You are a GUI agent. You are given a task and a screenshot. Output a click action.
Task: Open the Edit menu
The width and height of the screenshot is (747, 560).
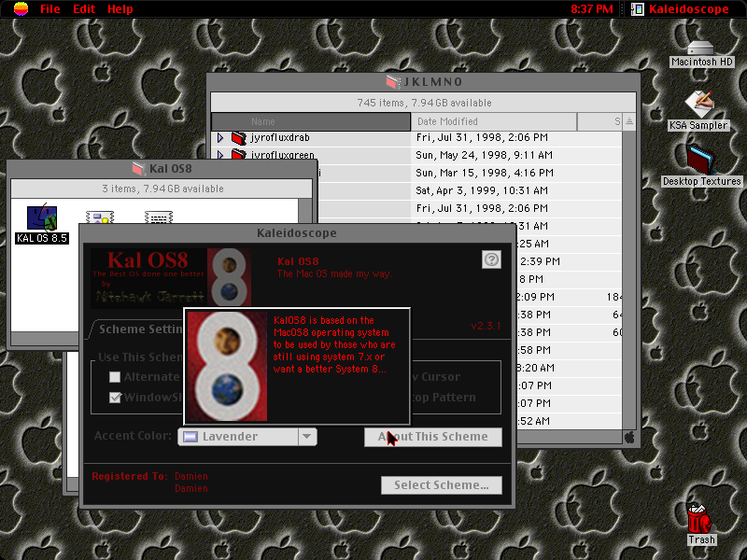pyautogui.click(x=84, y=8)
